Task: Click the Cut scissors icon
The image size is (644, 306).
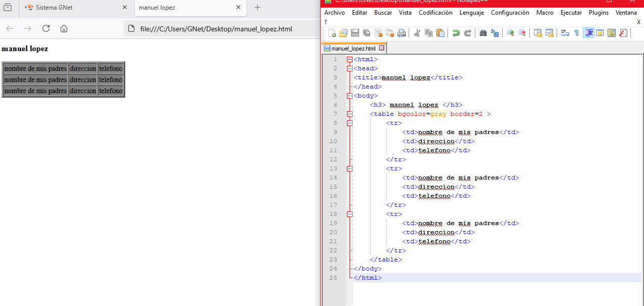Action: [x=417, y=33]
